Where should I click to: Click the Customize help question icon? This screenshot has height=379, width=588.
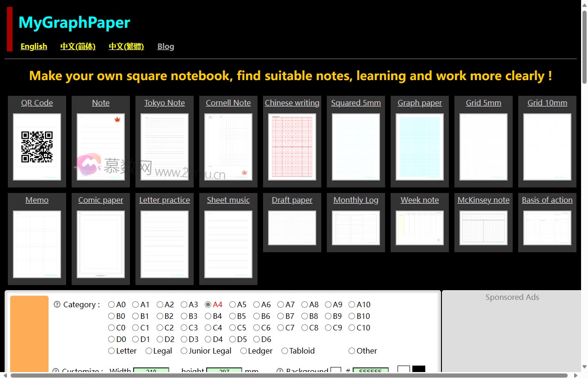[56, 371]
